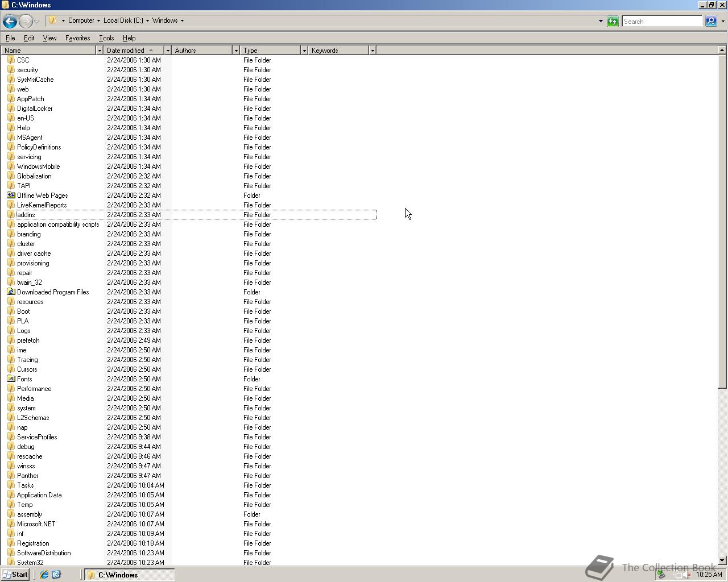Open the Name column filter dropdown

tap(100, 51)
